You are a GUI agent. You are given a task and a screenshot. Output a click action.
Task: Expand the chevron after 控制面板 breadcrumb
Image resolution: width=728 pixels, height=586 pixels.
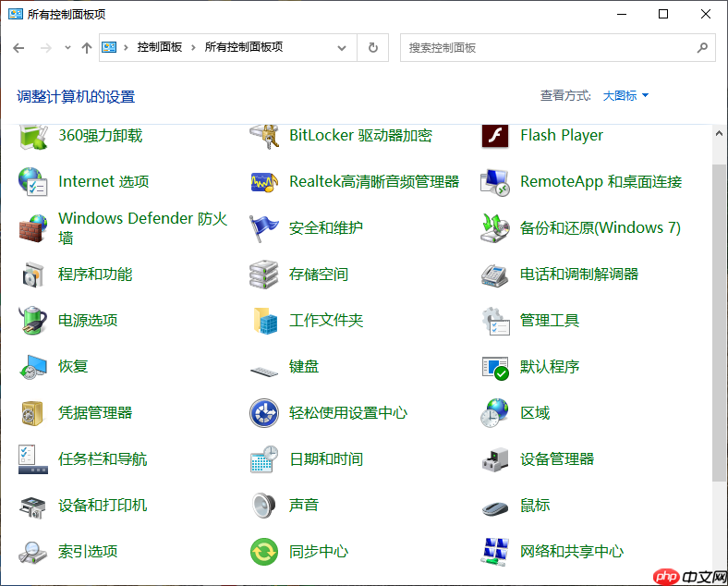pos(194,47)
